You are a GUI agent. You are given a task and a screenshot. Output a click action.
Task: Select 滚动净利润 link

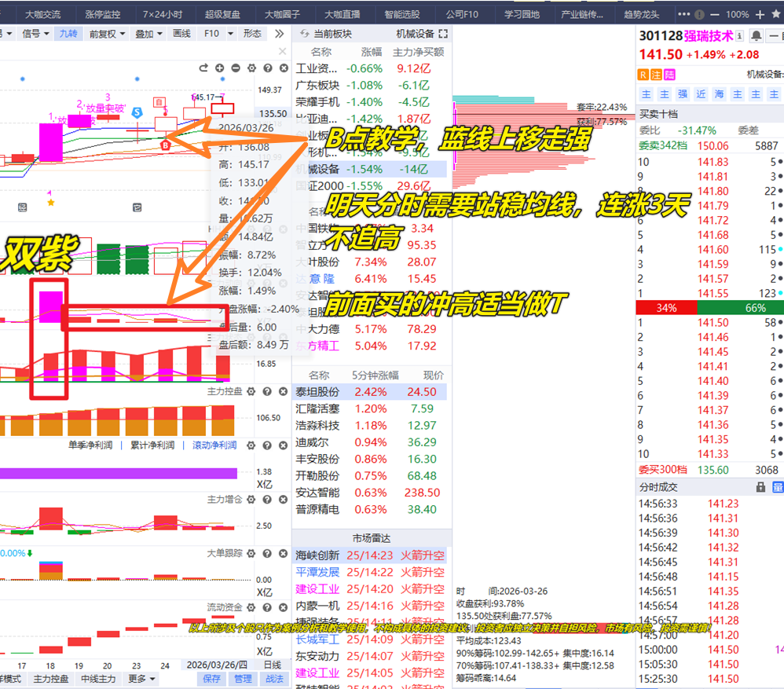(214, 445)
